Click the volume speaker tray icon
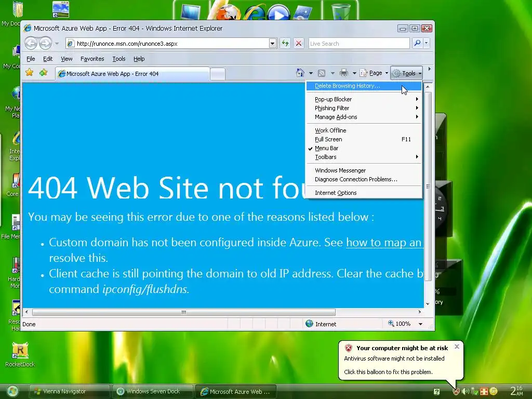This screenshot has width=532, height=399. (x=465, y=392)
